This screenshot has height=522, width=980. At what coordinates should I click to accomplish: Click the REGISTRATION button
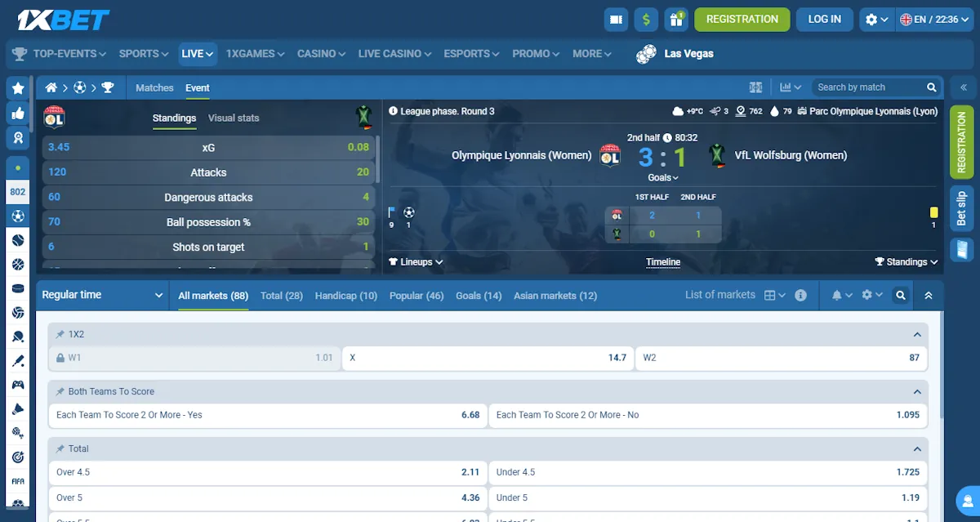point(742,19)
